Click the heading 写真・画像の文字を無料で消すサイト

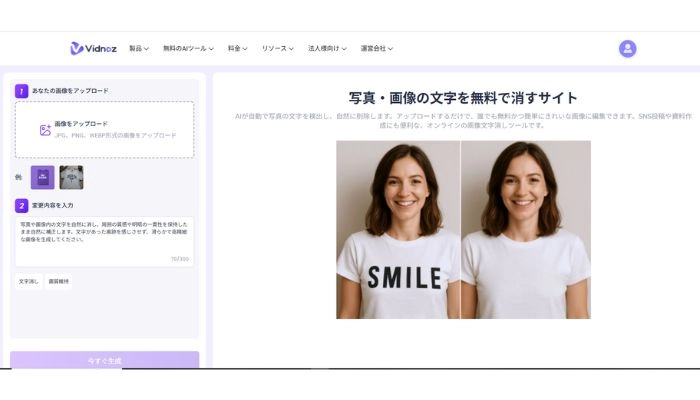coord(463,98)
